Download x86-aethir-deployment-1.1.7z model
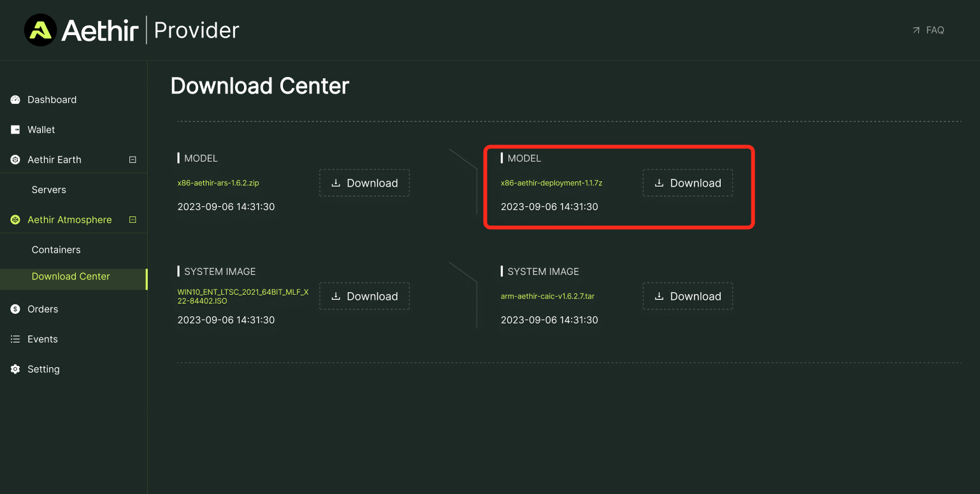980x494 pixels. click(x=688, y=183)
